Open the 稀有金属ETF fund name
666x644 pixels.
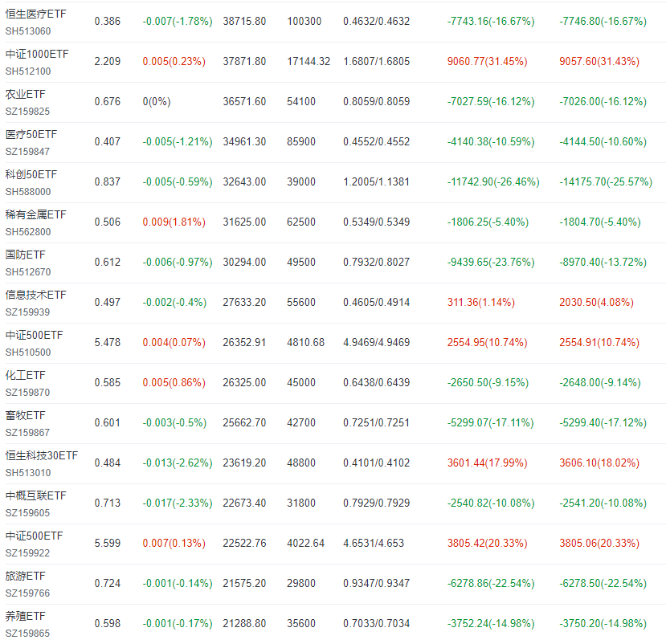pos(35,214)
